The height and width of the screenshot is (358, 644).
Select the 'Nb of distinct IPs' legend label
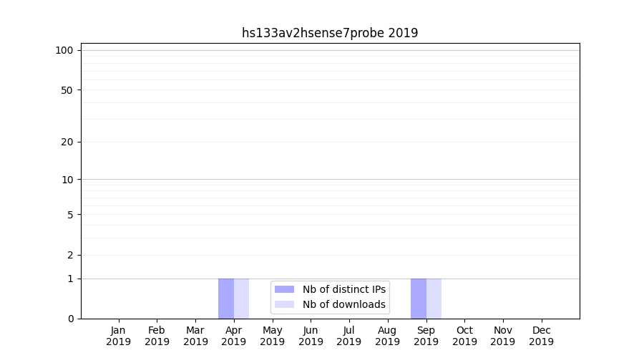[x=343, y=289]
